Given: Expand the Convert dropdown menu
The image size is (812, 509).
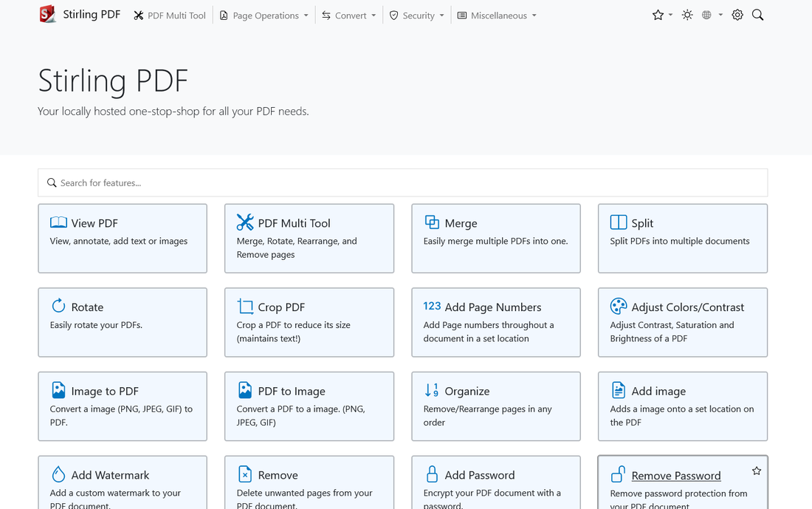Looking at the screenshot, I should tap(348, 16).
